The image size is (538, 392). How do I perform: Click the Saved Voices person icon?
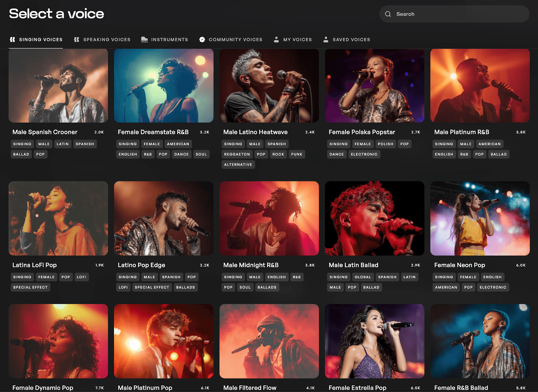(x=325, y=39)
